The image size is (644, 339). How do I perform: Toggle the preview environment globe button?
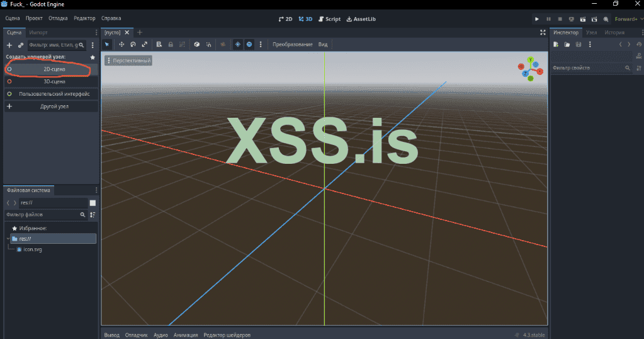pos(249,45)
